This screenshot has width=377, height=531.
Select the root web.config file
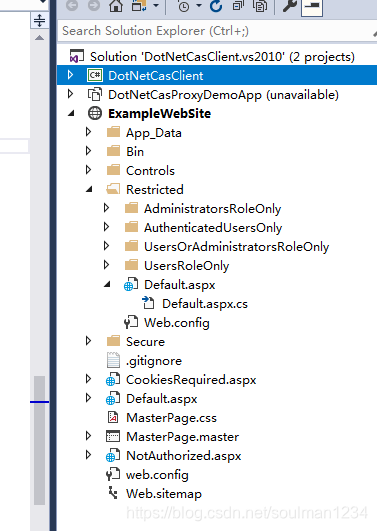(x=157, y=475)
